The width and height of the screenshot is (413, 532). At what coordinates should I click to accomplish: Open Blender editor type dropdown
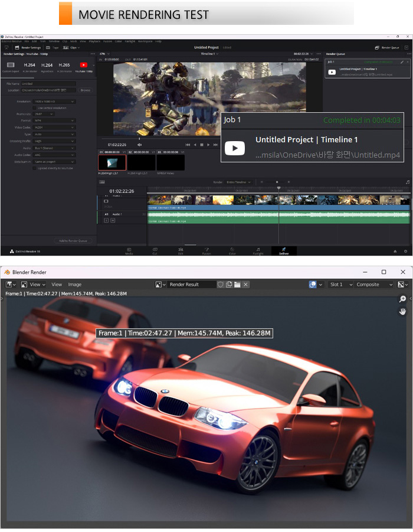point(11,285)
